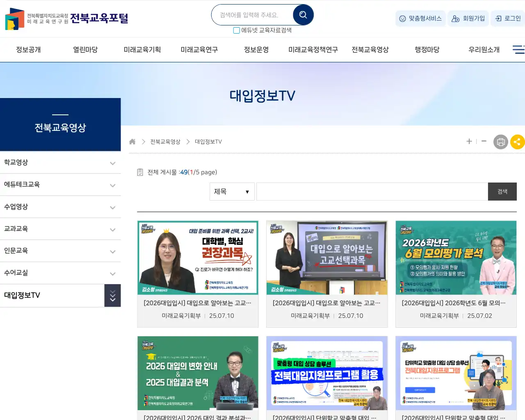Open 우리원소개 main menu

point(484,50)
